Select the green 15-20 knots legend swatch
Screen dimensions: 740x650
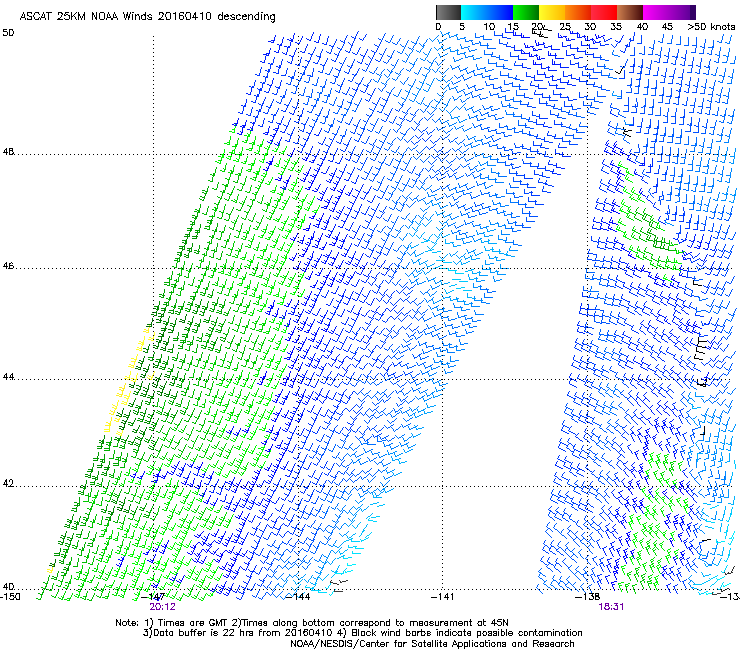pyautogui.click(x=526, y=12)
